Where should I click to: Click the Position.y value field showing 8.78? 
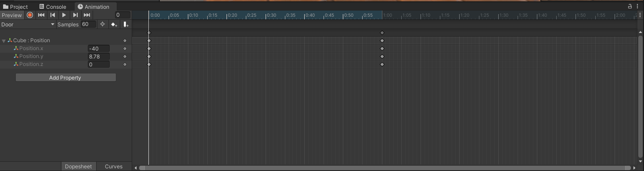click(x=99, y=57)
